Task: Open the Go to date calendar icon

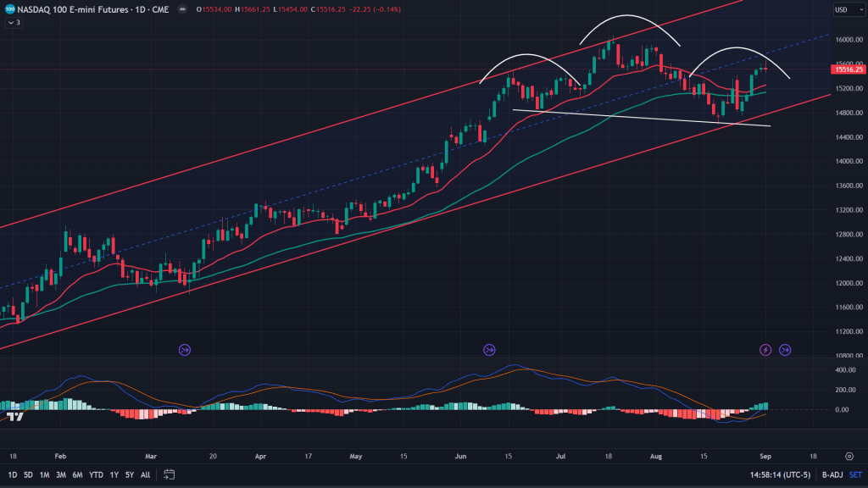Action: pos(170,474)
